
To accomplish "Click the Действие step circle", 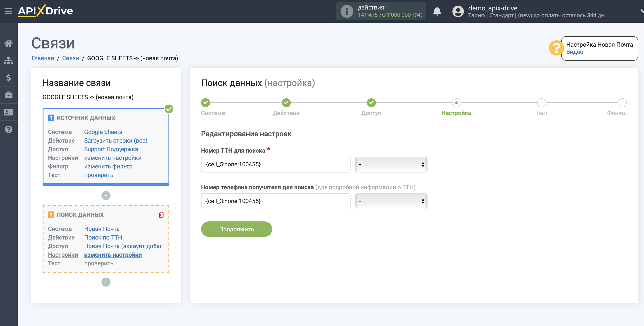I will click(x=286, y=103).
